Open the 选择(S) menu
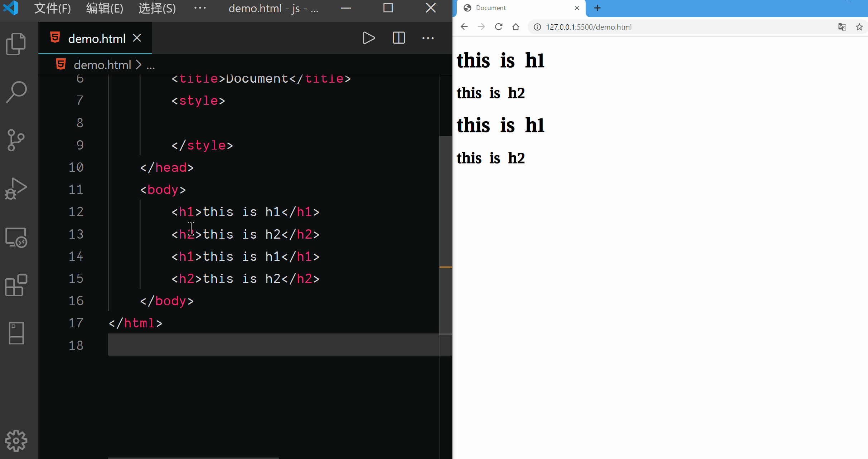Viewport: 868px width, 459px height. pos(157,8)
